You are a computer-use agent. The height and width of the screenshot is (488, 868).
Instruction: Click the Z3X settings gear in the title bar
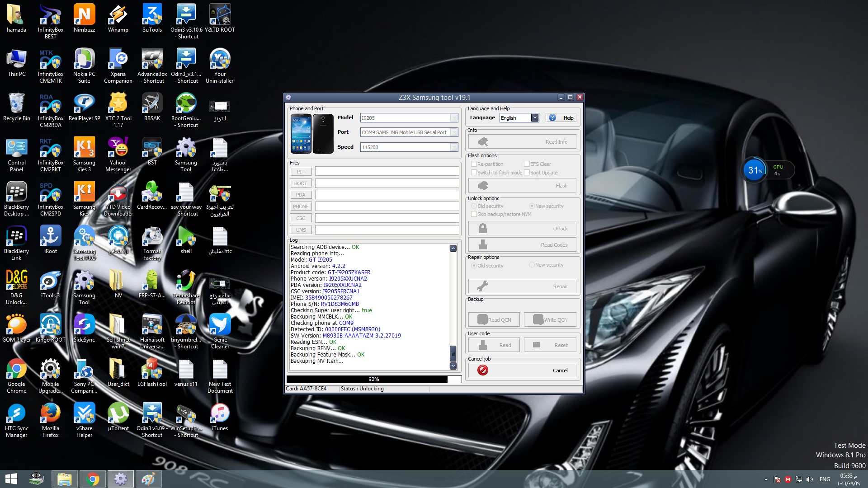(288, 97)
